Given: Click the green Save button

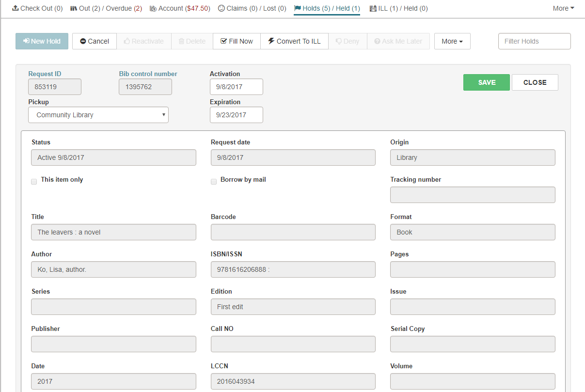Looking at the screenshot, I should [x=486, y=82].
